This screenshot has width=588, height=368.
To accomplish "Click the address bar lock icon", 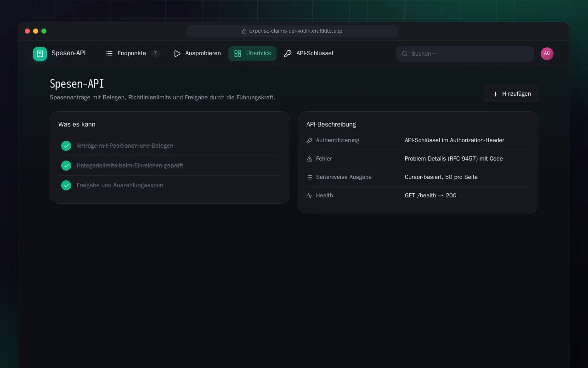I will [244, 31].
